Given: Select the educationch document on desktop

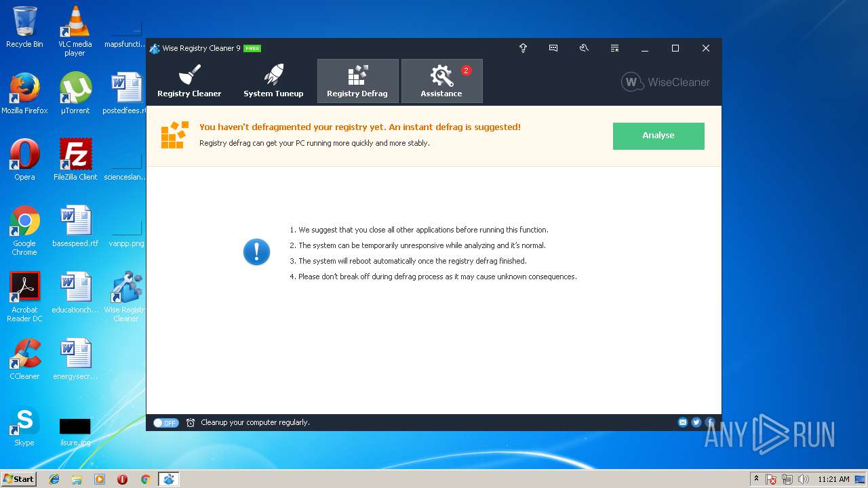Looking at the screenshot, I should click(75, 293).
